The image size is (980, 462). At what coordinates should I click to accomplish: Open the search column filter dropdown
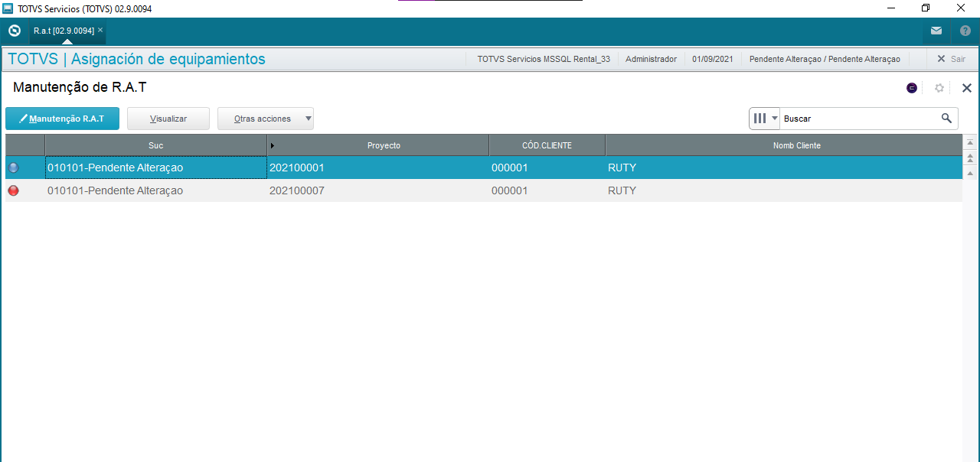[764, 119]
